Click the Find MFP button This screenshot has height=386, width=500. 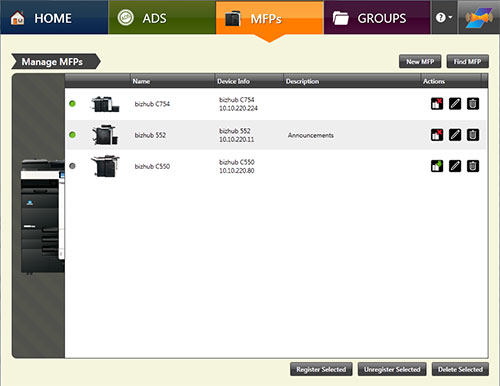coord(467,61)
